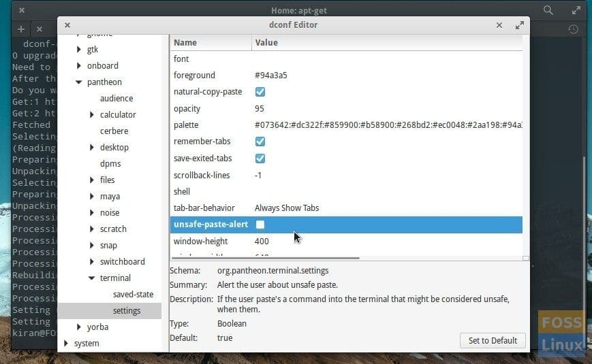Image resolution: width=592 pixels, height=364 pixels.
Task: Select the opacity key name
Action: coord(187,109)
